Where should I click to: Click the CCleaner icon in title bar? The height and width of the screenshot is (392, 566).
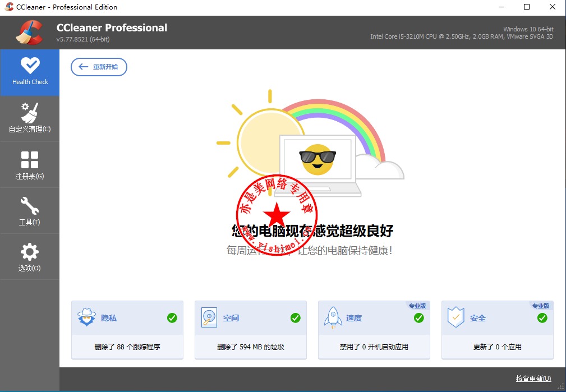[9, 7]
